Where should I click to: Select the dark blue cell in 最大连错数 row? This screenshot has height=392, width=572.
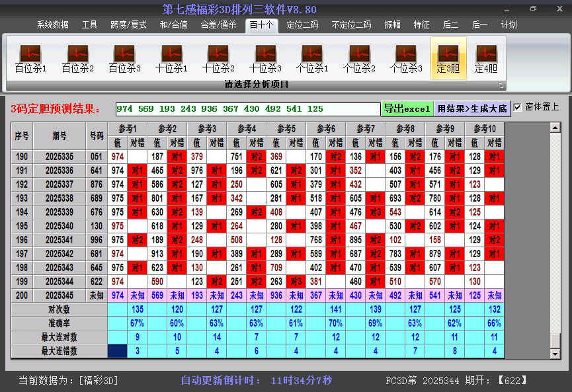(118, 351)
